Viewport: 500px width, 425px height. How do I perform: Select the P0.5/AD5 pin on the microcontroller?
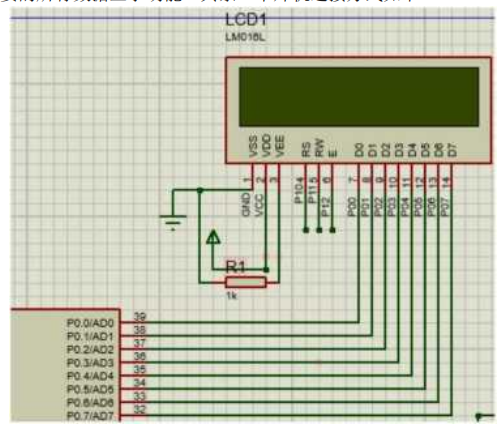pyautogui.click(x=90, y=389)
